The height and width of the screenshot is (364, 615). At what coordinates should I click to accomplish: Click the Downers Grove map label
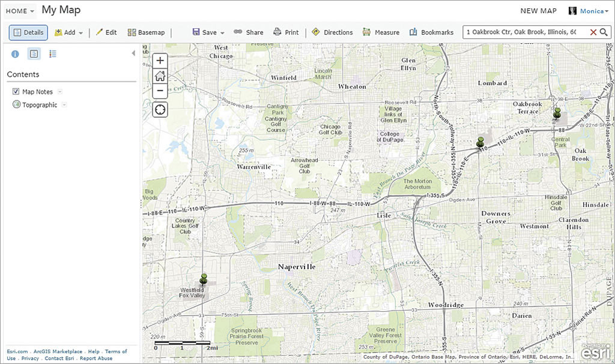click(x=496, y=217)
